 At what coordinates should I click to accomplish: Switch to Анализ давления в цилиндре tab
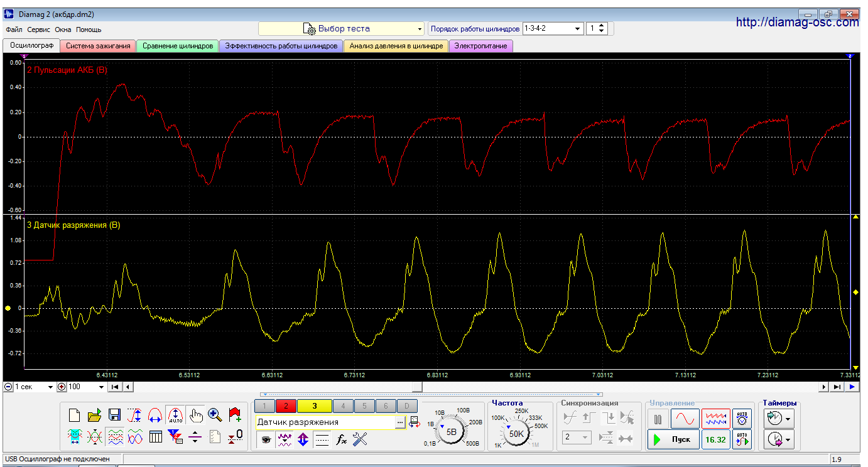click(x=396, y=46)
